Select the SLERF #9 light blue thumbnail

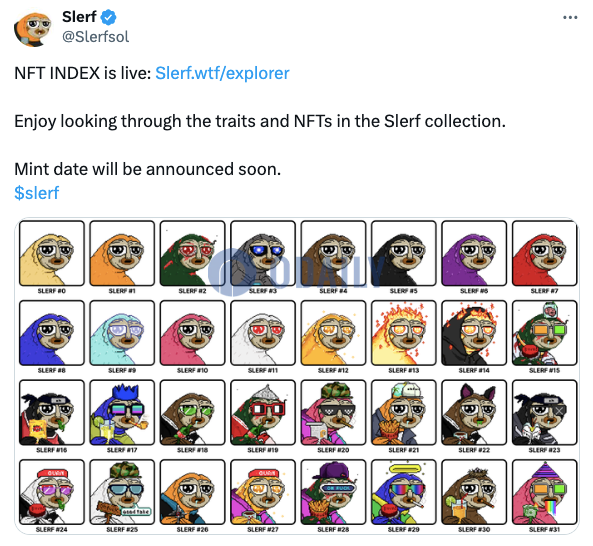(x=122, y=333)
